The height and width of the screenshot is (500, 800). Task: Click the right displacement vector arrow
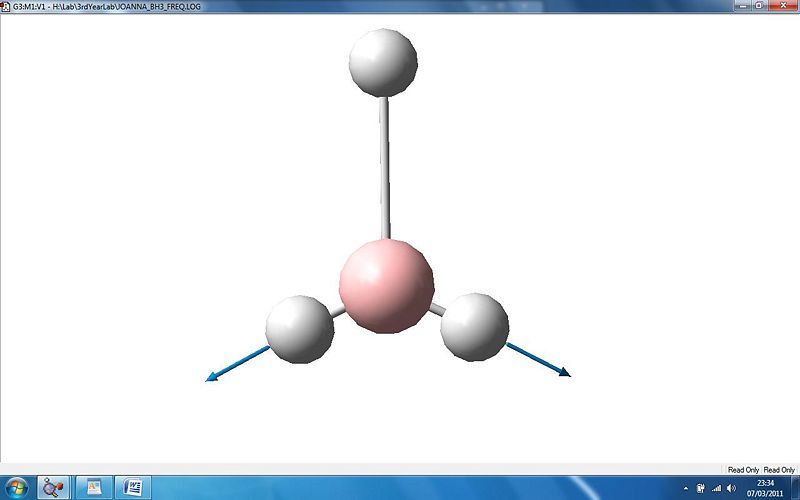tap(538, 360)
